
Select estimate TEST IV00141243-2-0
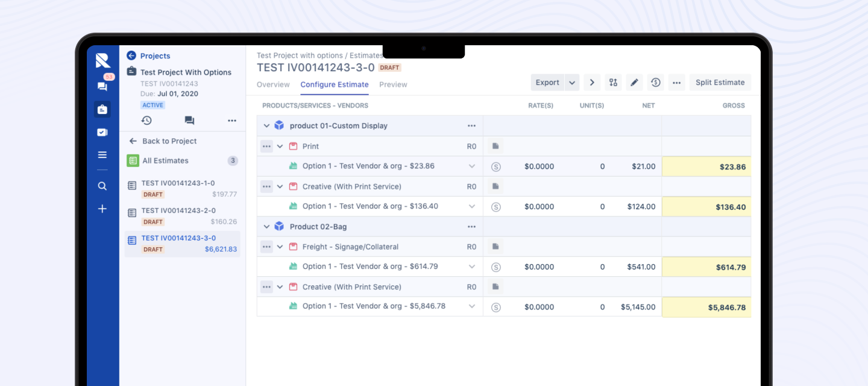[x=178, y=210]
